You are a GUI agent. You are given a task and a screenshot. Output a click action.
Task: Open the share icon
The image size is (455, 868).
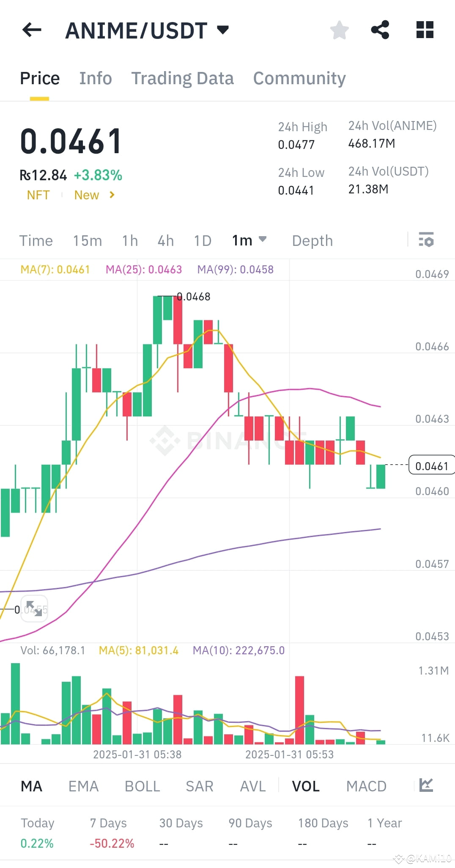[x=380, y=30]
